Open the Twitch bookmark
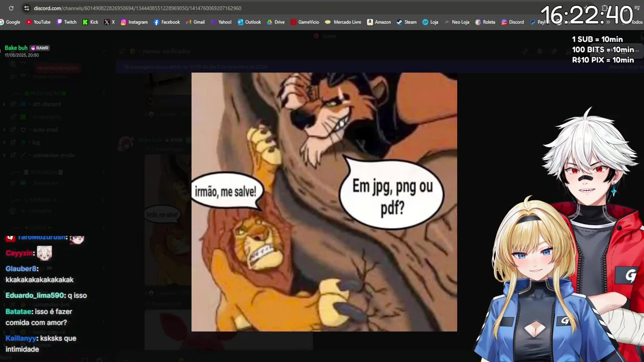 66,22
